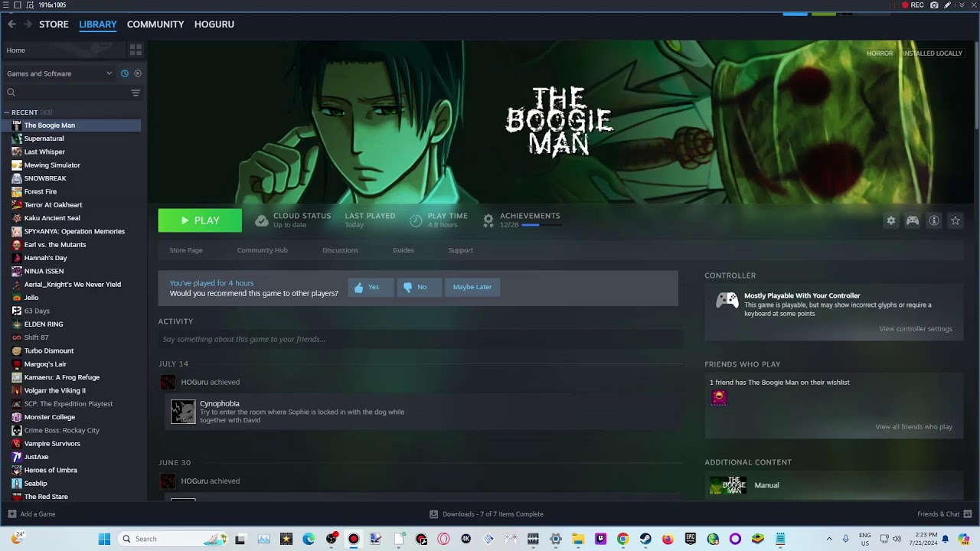
Task: Add The Boogie Man to favorites star
Action: pos(955,220)
